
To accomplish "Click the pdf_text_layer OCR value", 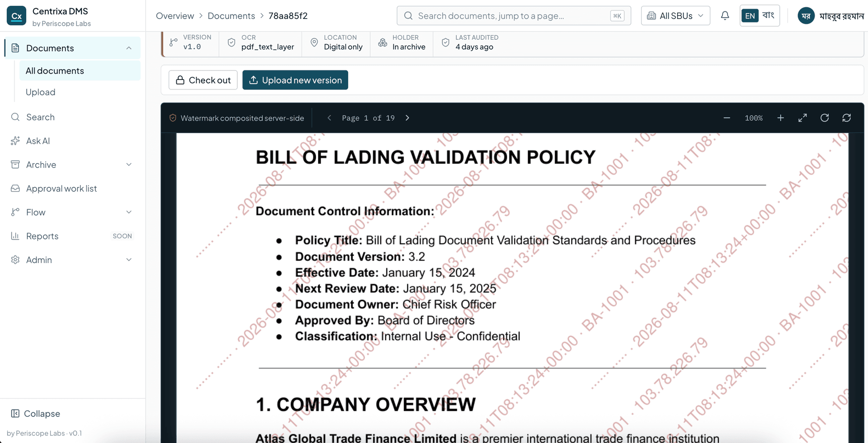I will pyautogui.click(x=268, y=47).
